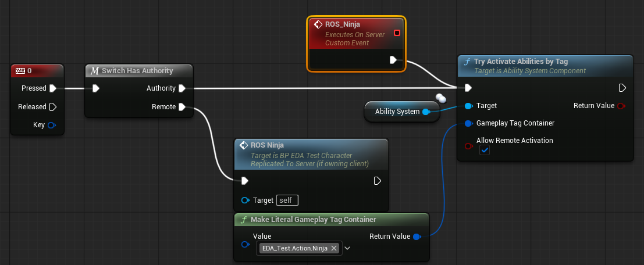
Task: Click the Ability System variable output pin
Action: pos(426,112)
